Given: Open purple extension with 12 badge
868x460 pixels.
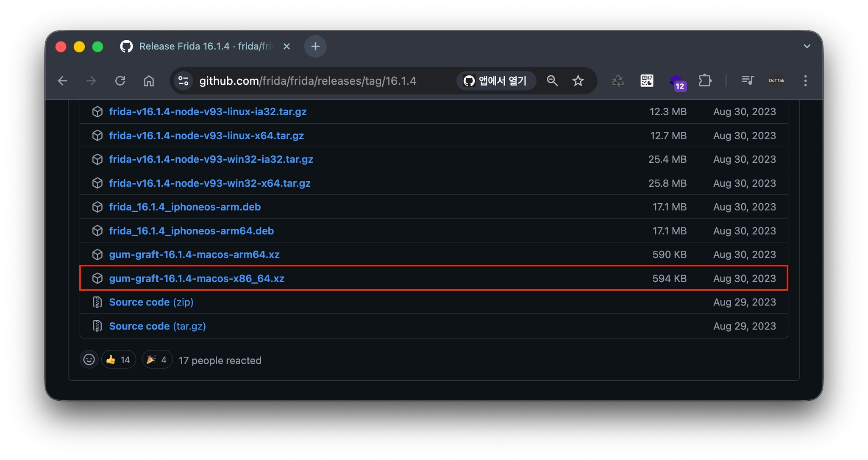Looking at the screenshot, I should [676, 81].
